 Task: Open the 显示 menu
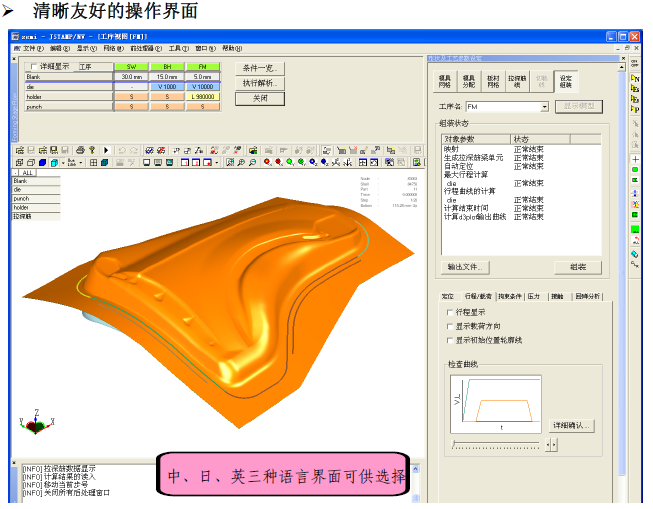87,48
